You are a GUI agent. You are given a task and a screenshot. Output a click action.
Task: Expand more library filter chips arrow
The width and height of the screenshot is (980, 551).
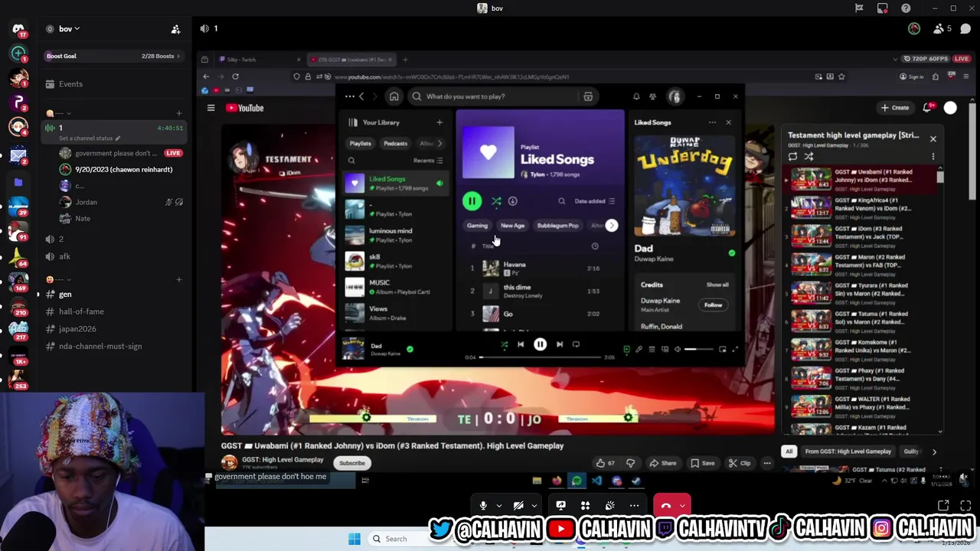(440, 143)
